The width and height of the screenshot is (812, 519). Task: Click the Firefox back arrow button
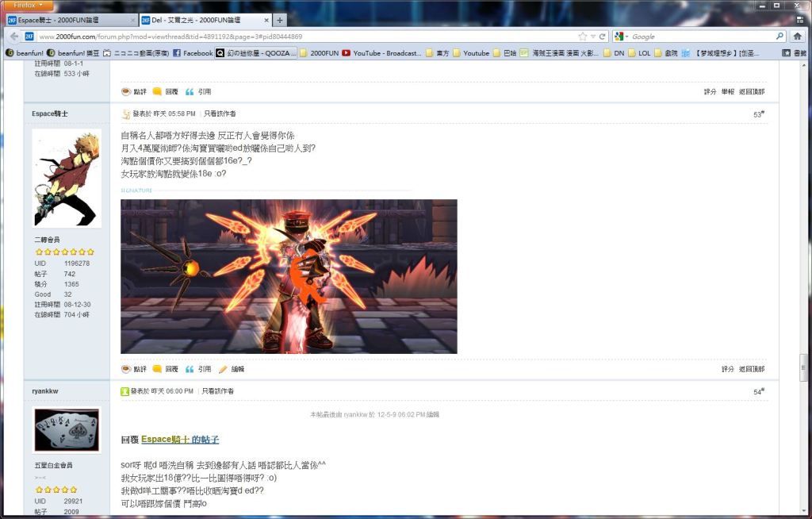click(x=14, y=37)
